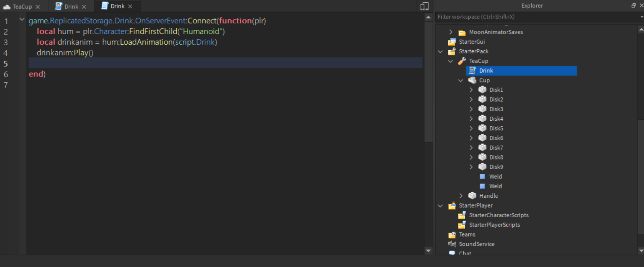Click the TeaCup wrench tool icon

tap(462, 61)
